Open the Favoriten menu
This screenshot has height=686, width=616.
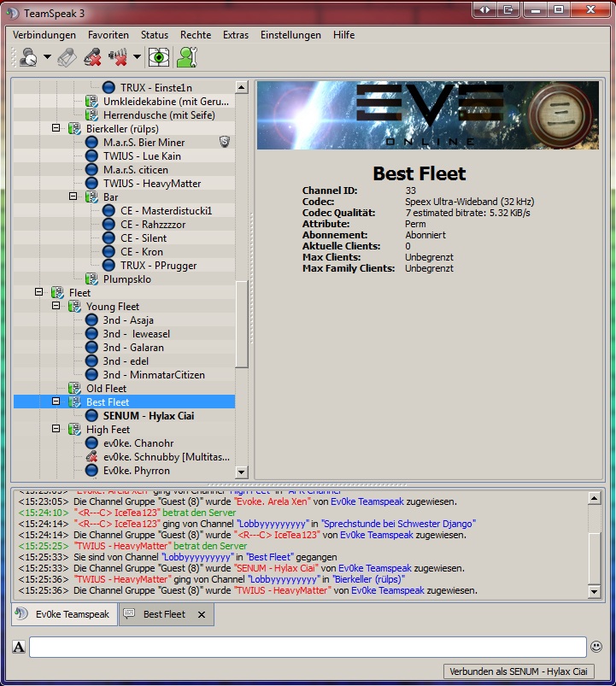coord(108,35)
